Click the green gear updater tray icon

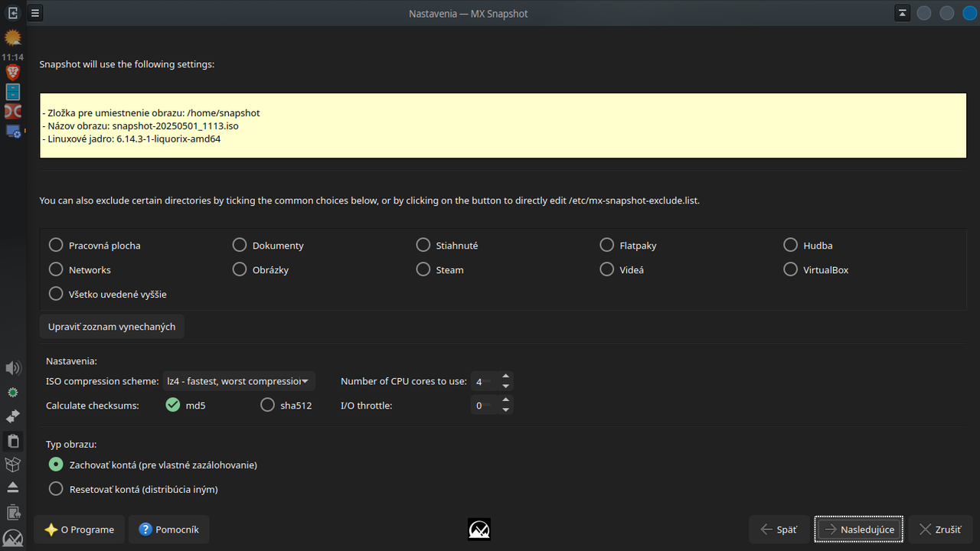12,392
